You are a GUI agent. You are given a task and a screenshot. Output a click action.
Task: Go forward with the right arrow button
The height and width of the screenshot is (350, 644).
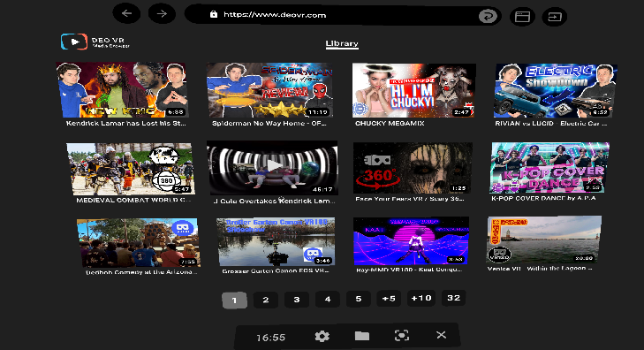click(162, 14)
